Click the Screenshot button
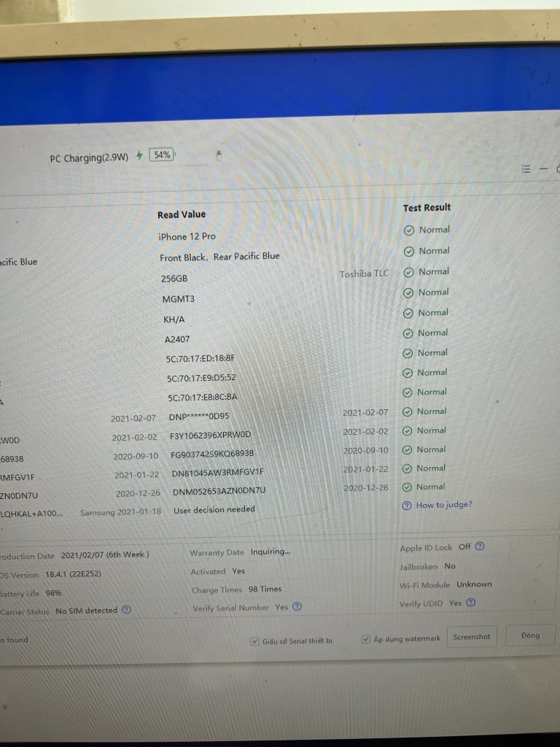Screen dimensions: 560x747 coord(472,636)
